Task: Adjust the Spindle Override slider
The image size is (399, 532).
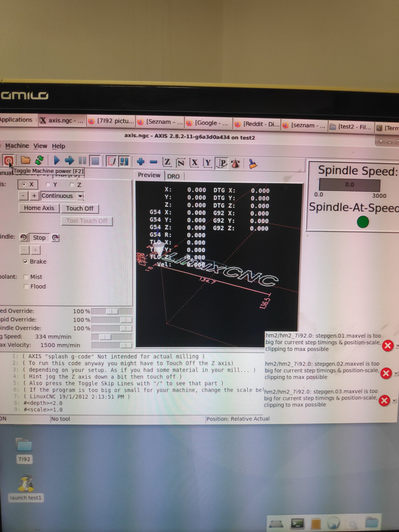Action: coord(112,328)
